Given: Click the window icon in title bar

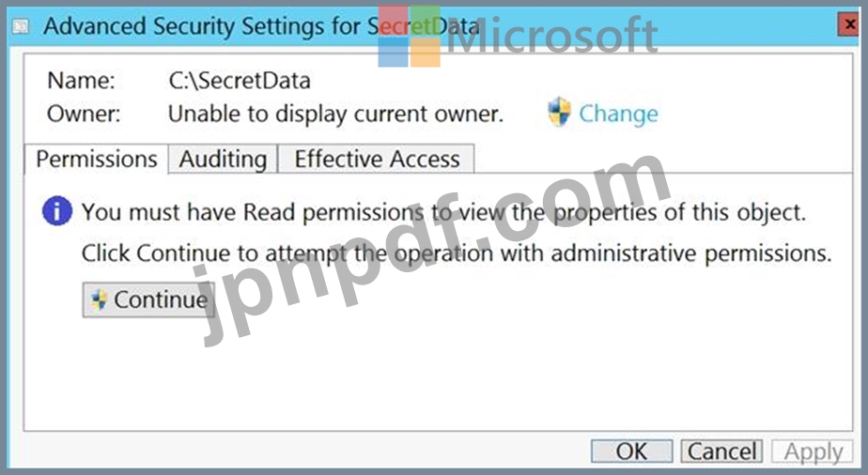Looking at the screenshot, I should [21, 26].
